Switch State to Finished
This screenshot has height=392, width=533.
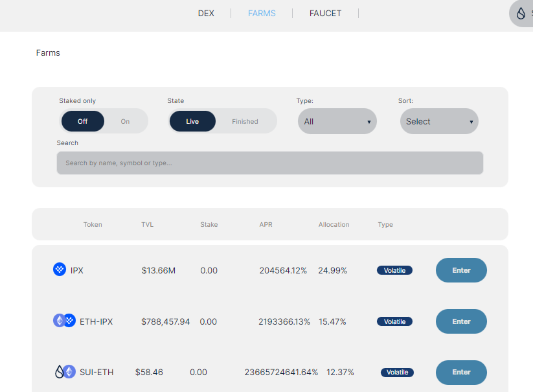pyautogui.click(x=245, y=121)
